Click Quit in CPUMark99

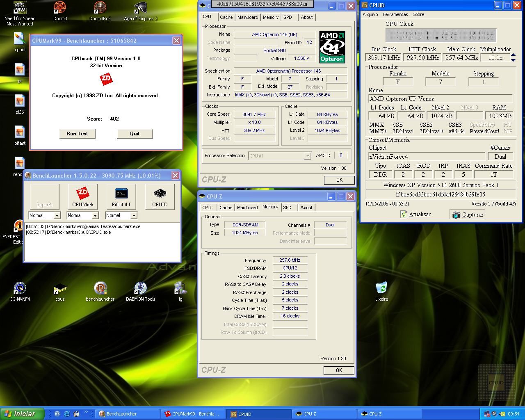coord(135,134)
